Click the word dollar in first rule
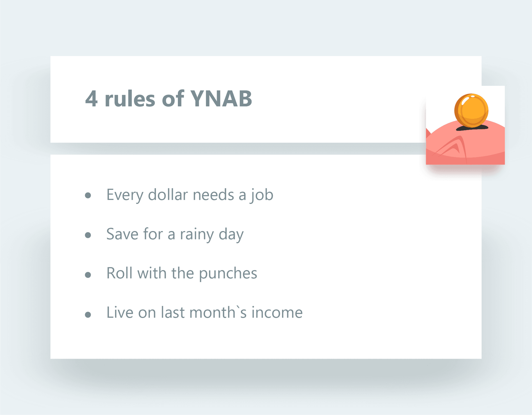 [168, 194]
